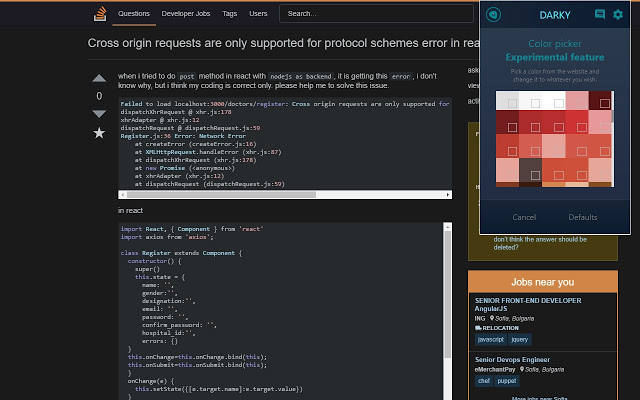The image size is (640, 400).
Task: Open the question title link about Cross origin requests
Action: point(283,43)
